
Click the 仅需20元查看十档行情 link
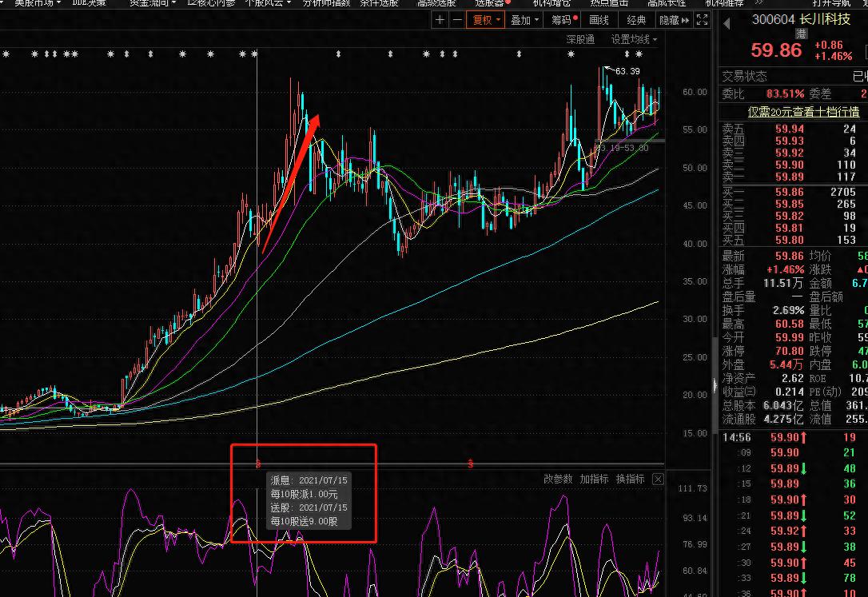click(x=803, y=112)
